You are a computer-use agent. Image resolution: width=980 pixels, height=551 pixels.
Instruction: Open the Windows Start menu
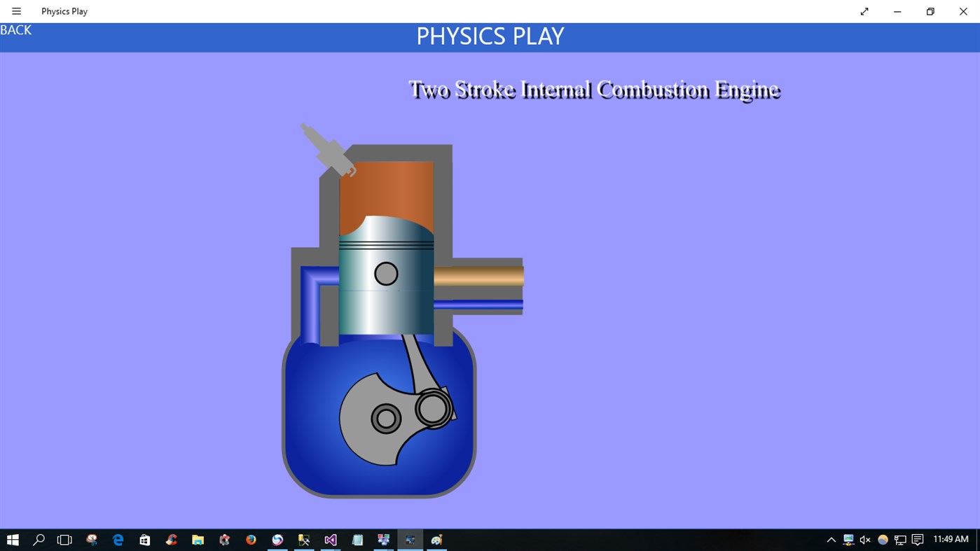coord(13,540)
